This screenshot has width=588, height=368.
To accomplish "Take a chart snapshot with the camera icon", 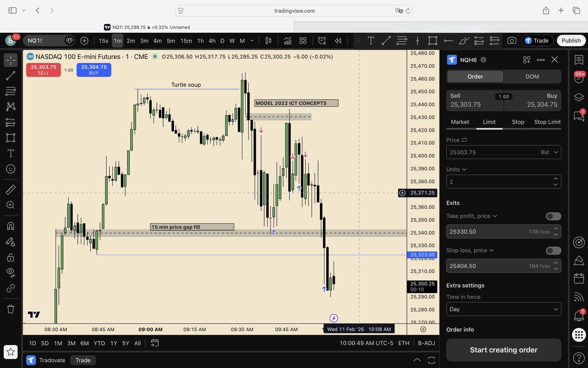I will 512,41.
